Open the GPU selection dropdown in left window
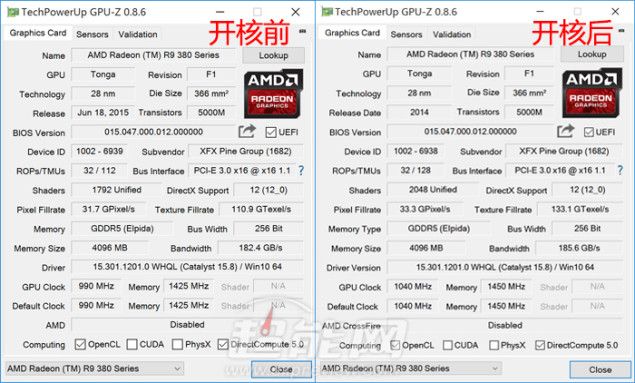 click(94, 368)
